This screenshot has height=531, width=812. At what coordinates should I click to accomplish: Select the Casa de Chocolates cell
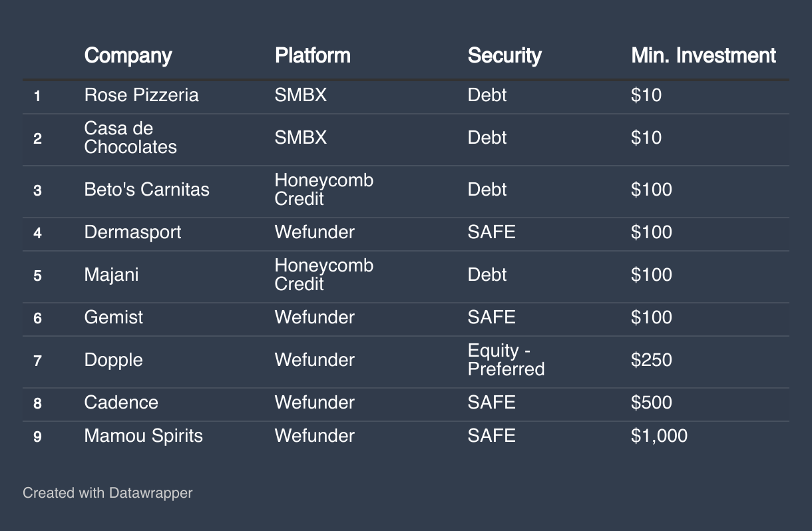130,138
